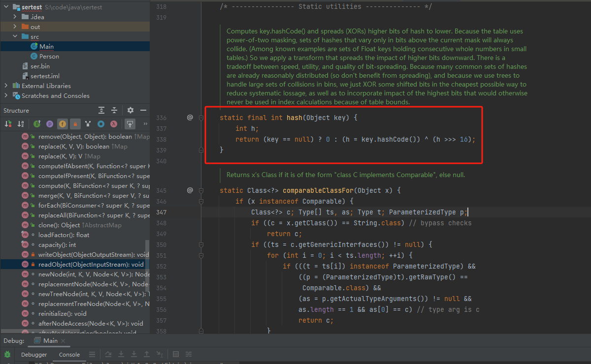Close the Main debug session tab
The height and width of the screenshot is (364, 591).
click(63, 341)
